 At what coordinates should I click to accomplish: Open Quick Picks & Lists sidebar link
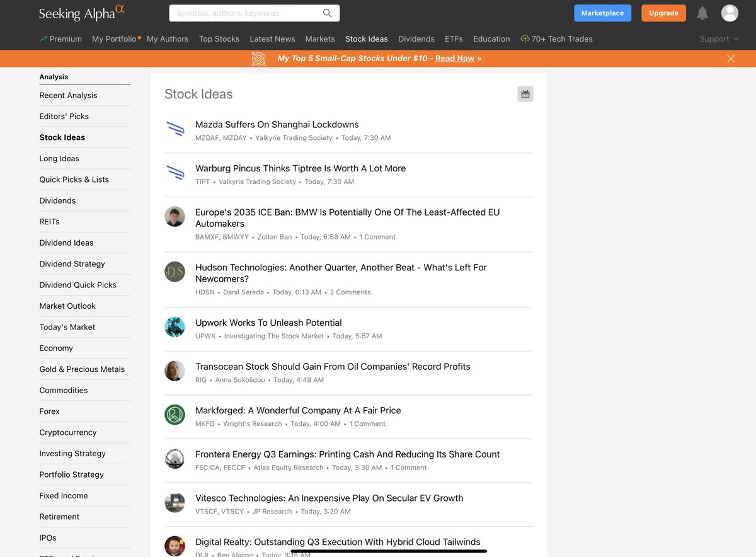click(x=74, y=180)
